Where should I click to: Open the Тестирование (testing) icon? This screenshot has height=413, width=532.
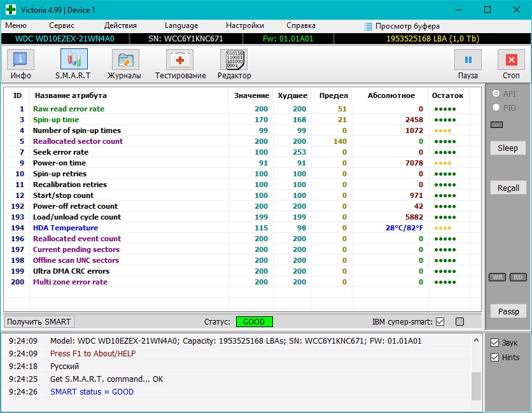[x=180, y=60]
